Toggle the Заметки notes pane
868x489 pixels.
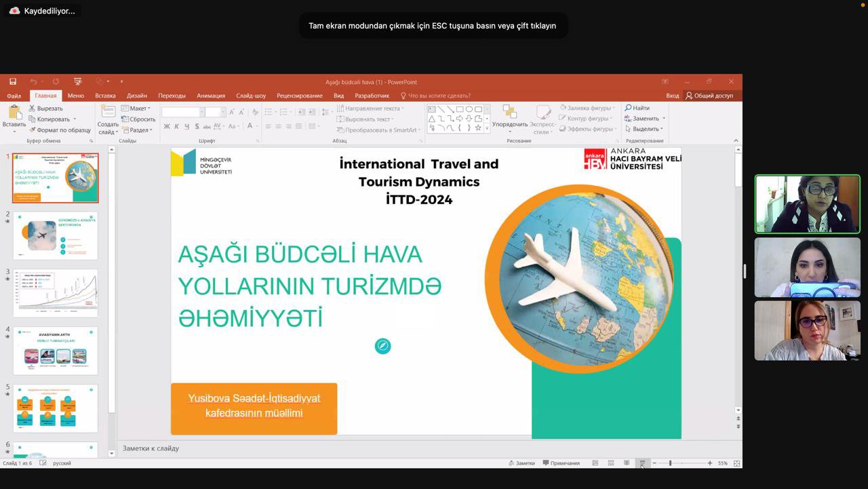[x=521, y=463]
